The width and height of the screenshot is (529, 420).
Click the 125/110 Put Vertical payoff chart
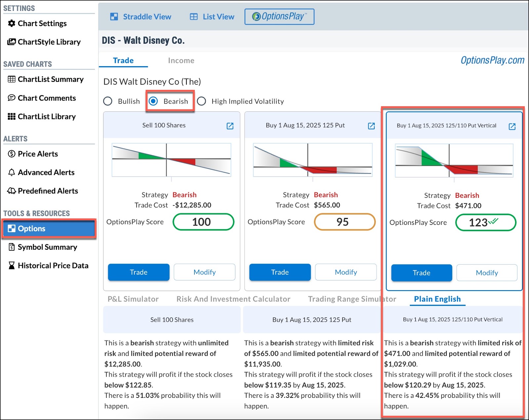coord(454,160)
